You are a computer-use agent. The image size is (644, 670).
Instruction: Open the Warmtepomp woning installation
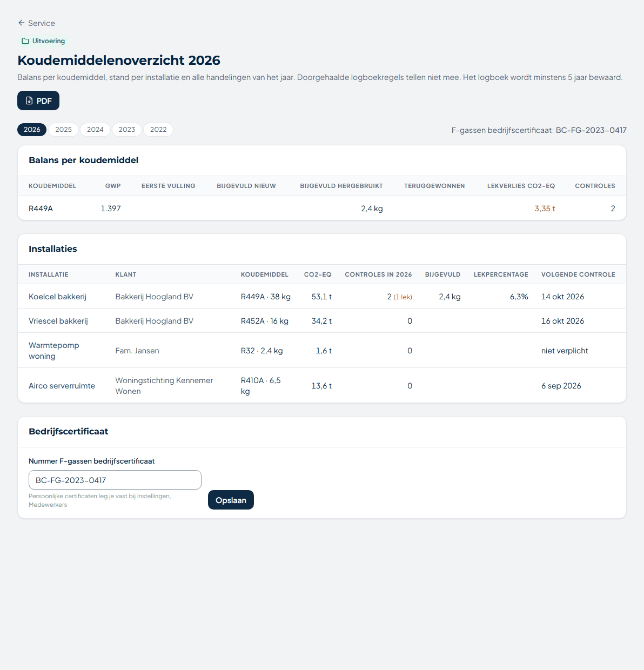(54, 351)
